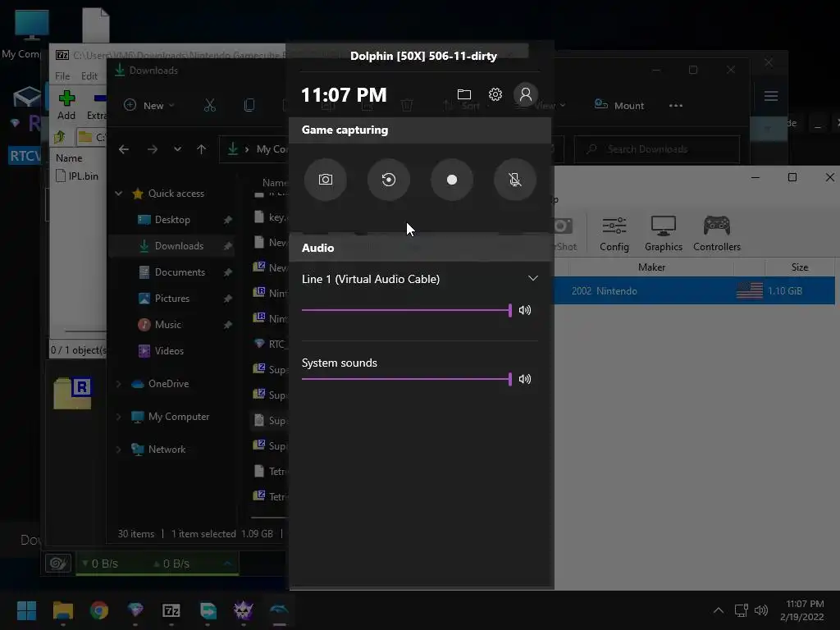
Task: Go up a folder in 7-Zip address bar
Action: coord(59,137)
